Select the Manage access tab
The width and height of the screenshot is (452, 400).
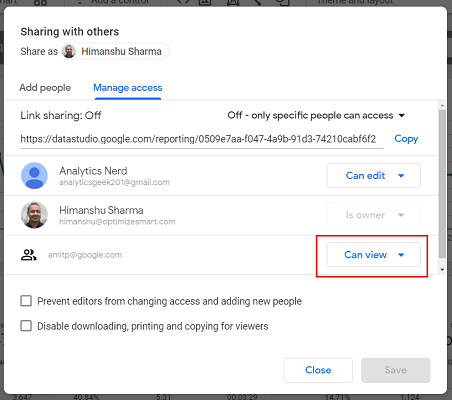[x=128, y=88]
